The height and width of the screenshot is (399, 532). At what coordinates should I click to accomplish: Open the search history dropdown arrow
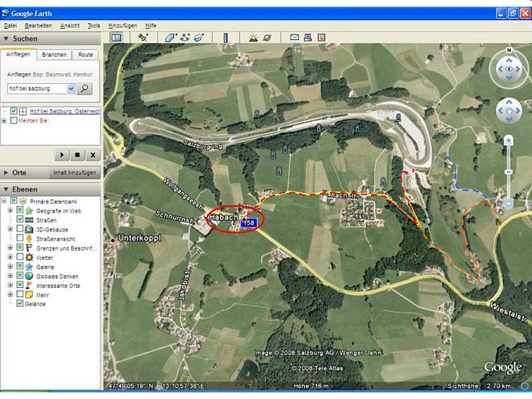pyautogui.click(x=71, y=88)
